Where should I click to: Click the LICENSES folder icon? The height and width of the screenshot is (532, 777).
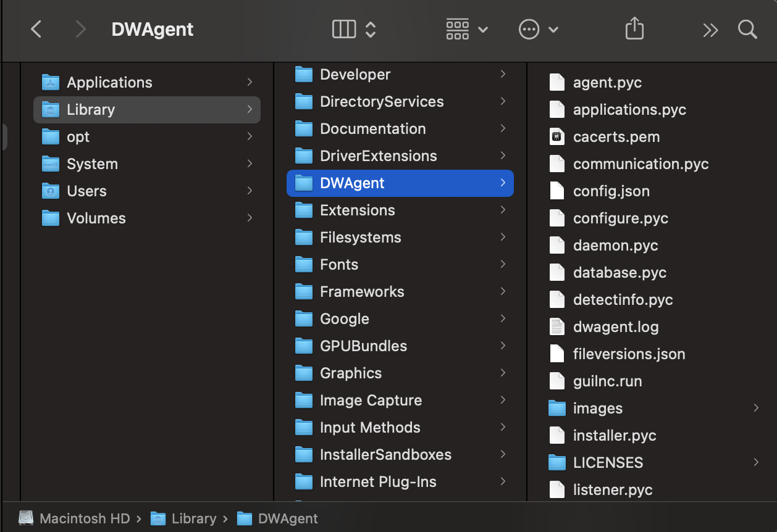[x=557, y=462]
